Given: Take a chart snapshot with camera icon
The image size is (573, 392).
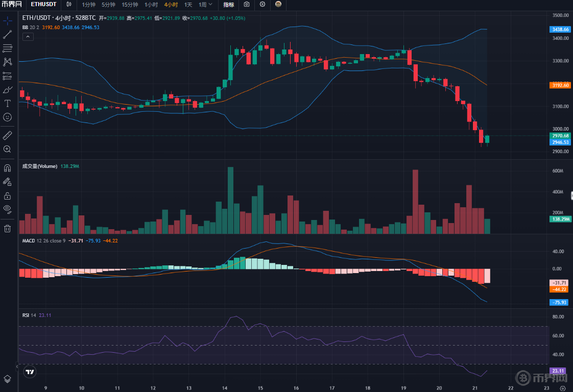Looking at the screenshot, I should [247, 5].
